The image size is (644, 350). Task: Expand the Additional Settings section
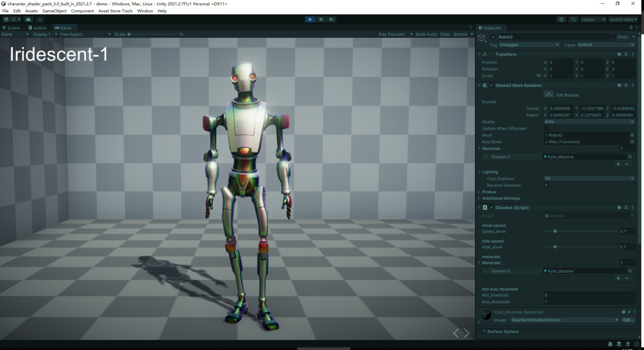(501, 199)
